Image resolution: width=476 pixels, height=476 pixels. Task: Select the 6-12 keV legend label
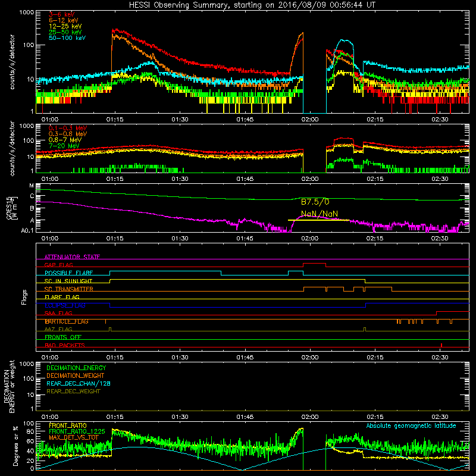click(64, 20)
